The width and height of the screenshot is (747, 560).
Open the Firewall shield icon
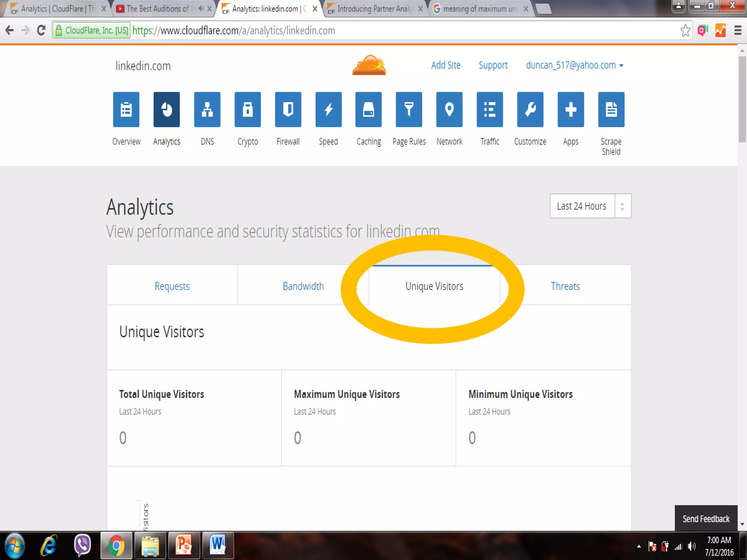[x=288, y=109]
